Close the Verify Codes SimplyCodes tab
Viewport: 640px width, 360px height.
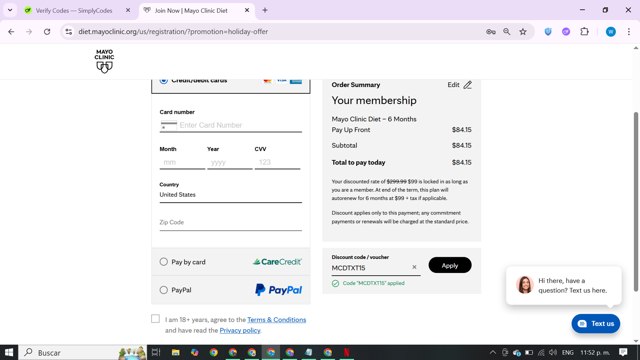[x=128, y=10]
